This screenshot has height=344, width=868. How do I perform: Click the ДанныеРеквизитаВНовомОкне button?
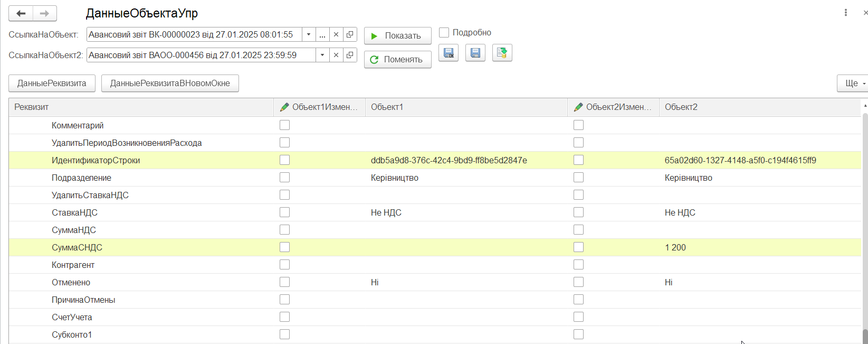[170, 83]
